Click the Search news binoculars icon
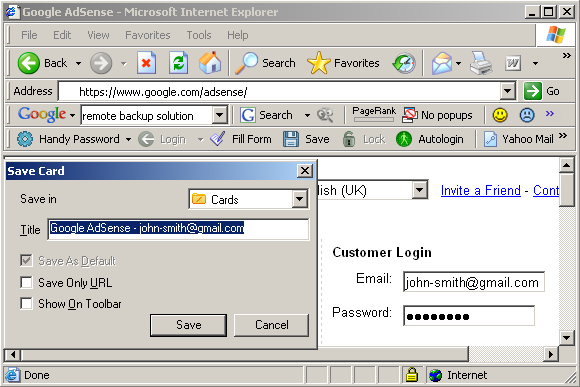The width and height of the screenshot is (580, 387). pyautogui.click(x=325, y=115)
